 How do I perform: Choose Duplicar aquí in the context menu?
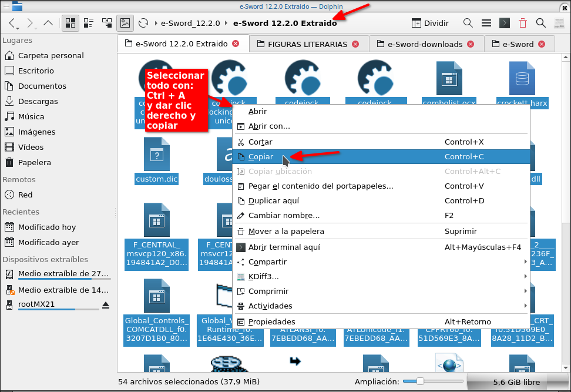coord(381,201)
